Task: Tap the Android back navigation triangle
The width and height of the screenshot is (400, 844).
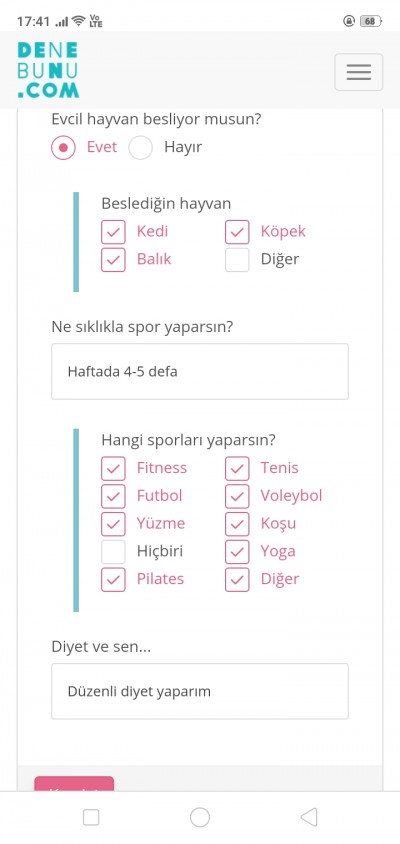Action: (308, 817)
